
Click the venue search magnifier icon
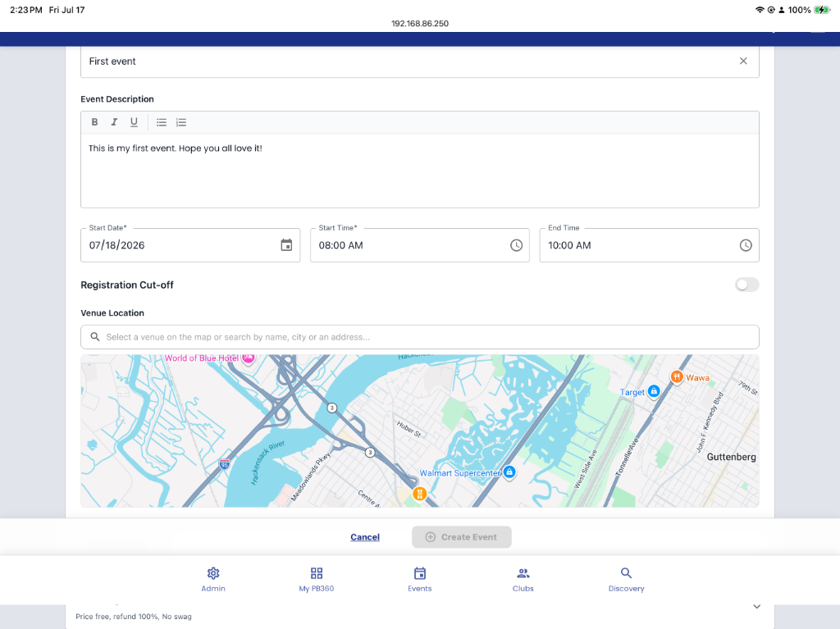[x=95, y=336]
